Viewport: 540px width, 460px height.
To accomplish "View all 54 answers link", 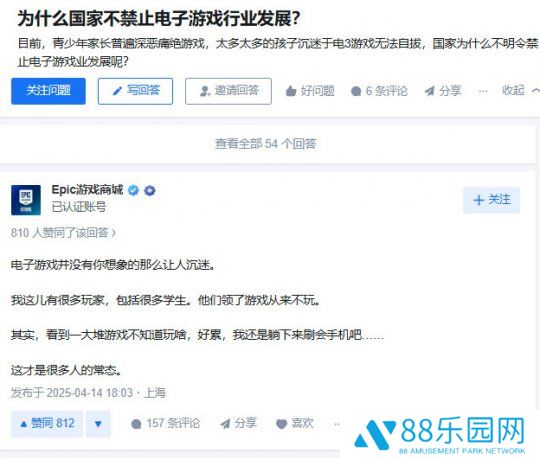I will click(266, 144).
